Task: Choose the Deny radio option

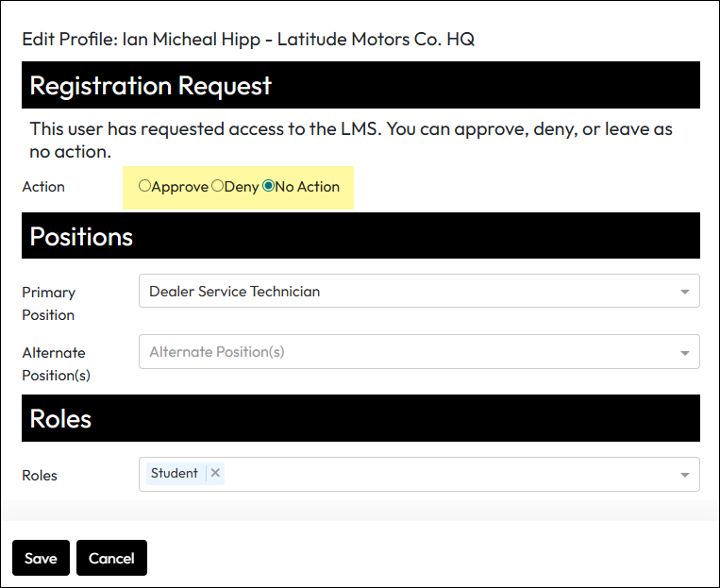Action: click(218, 186)
